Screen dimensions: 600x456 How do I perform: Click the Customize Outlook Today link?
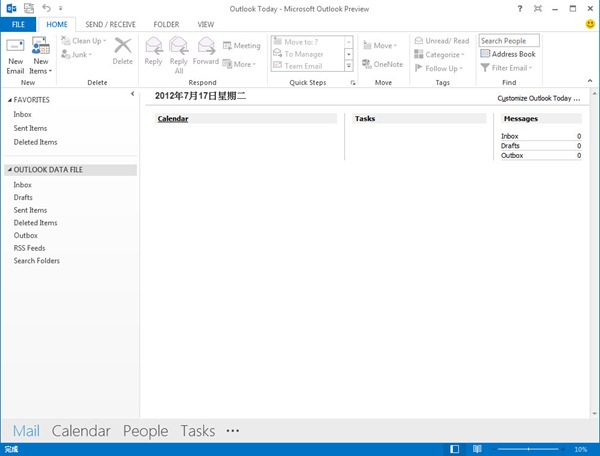(538, 98)
